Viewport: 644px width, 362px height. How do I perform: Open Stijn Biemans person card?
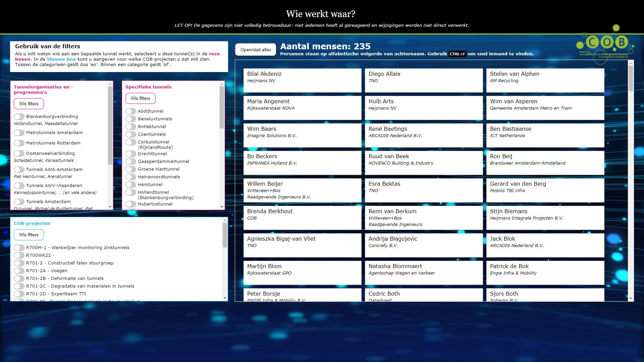tap(545, 218)
